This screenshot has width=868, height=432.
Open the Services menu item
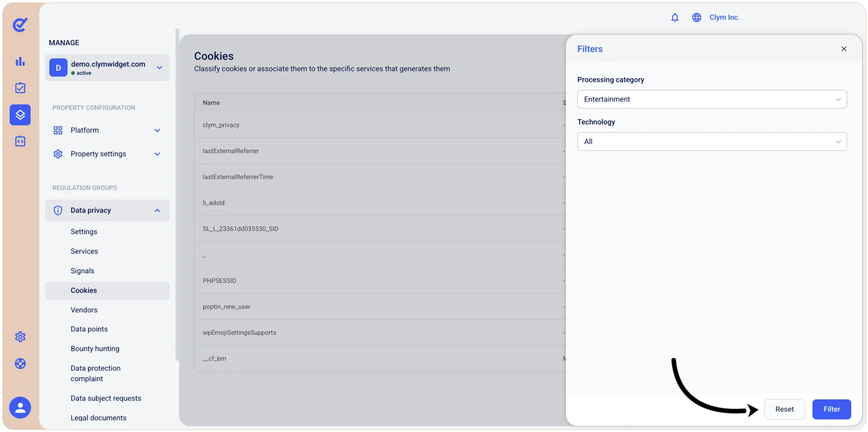[x=84, y=251]
